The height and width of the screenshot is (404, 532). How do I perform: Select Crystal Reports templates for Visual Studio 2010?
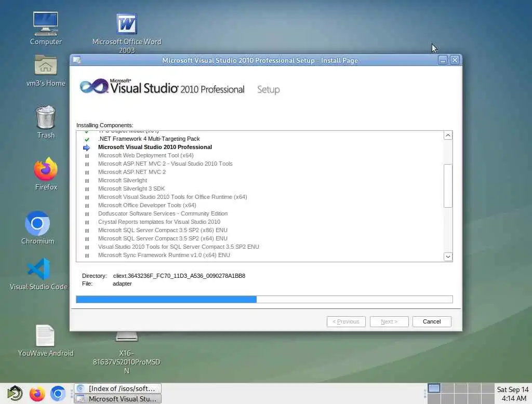coord(159,222)
